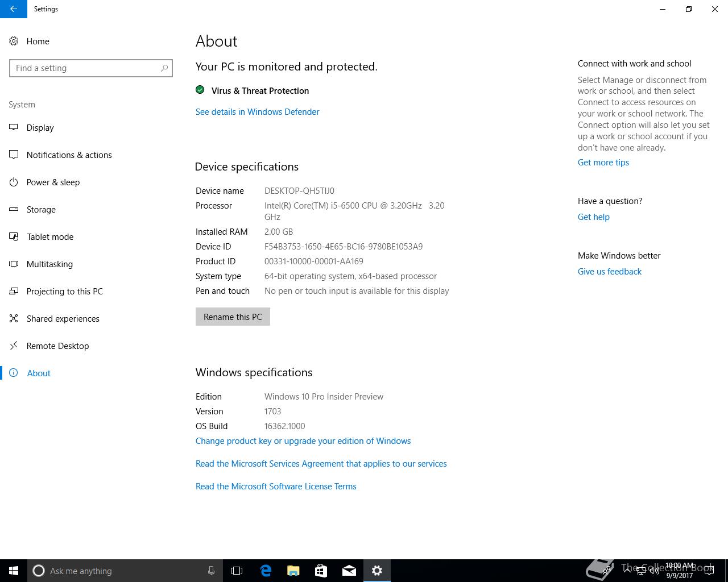Click the Get more tips link

click(603, 163)
